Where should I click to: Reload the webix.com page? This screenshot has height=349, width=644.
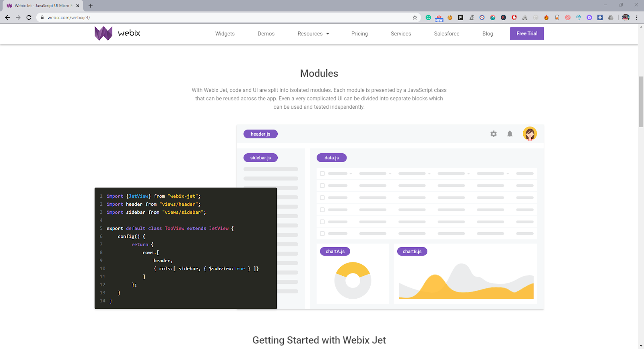[29, 17]
